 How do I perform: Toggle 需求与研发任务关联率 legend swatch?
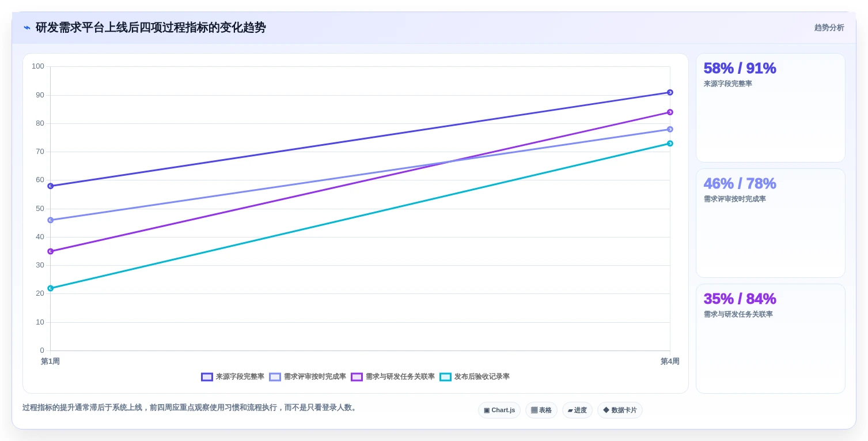(357, 377)
